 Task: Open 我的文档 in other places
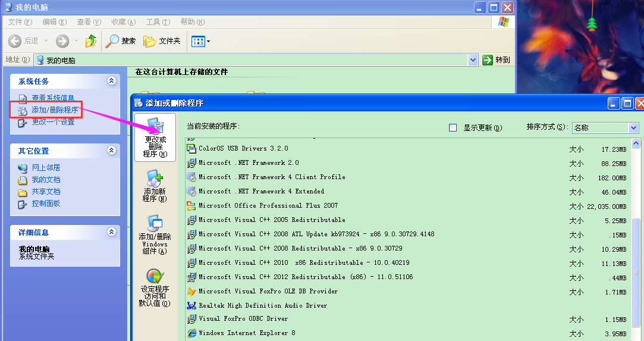click(x=46, y=180)
